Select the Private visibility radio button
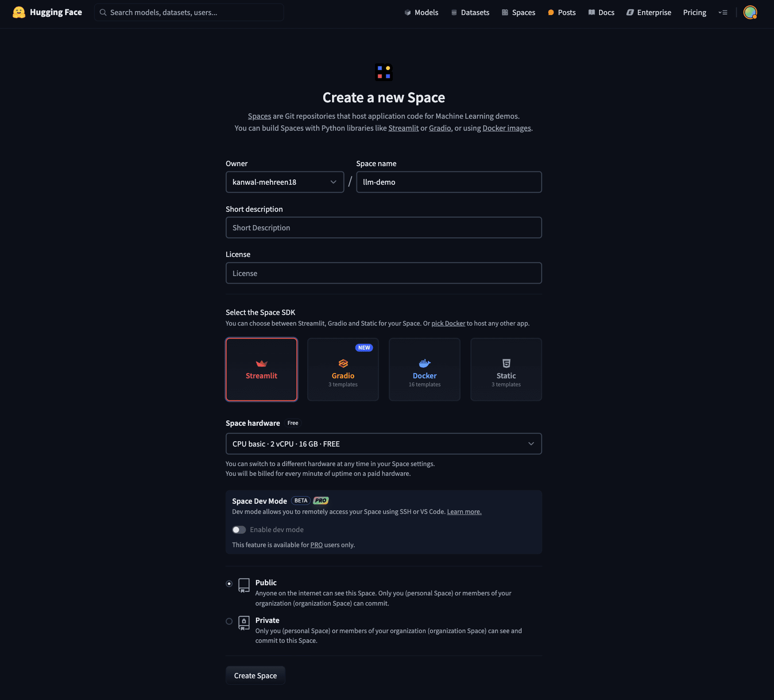Screen dimensions: 774x700 coord(229,621)
